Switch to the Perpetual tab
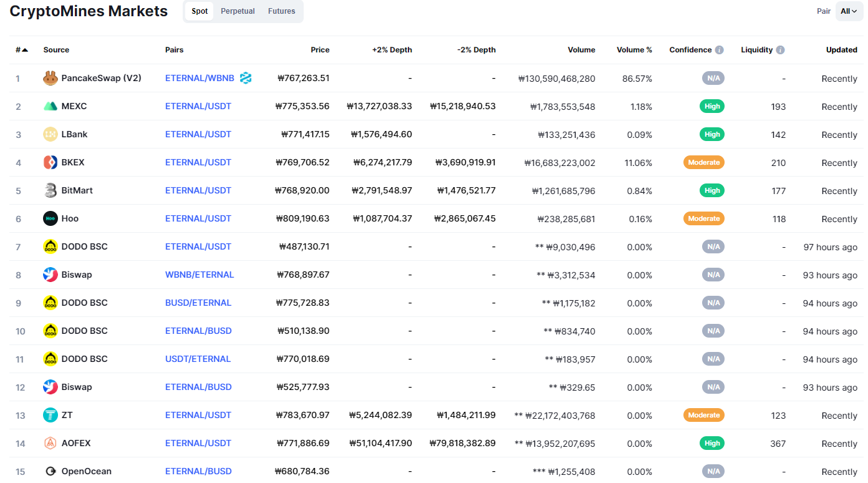This screenshot has height=483, width=868. (238, 11)
